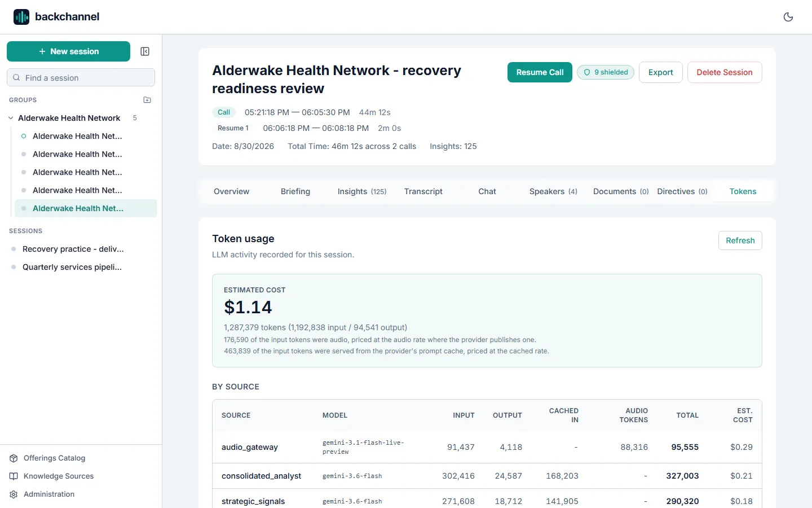Click the shield icon in the 9 shielded badge

(x=587, y=72)
